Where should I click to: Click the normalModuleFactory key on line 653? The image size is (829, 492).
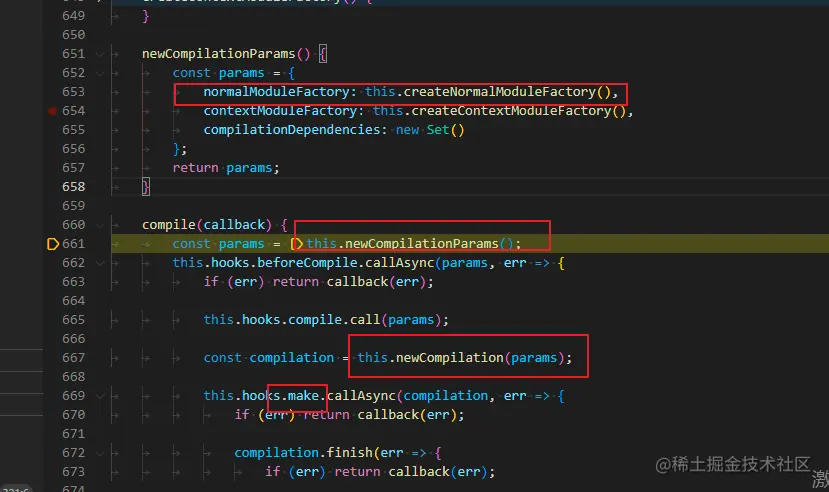click(x=276, y=92)
